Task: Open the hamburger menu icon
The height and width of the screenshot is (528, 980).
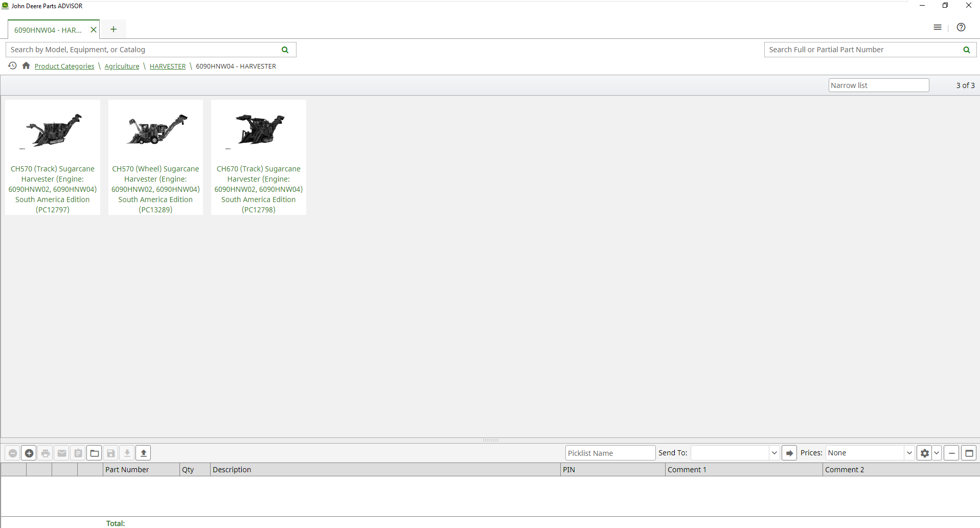Action: tap(938, 28)
